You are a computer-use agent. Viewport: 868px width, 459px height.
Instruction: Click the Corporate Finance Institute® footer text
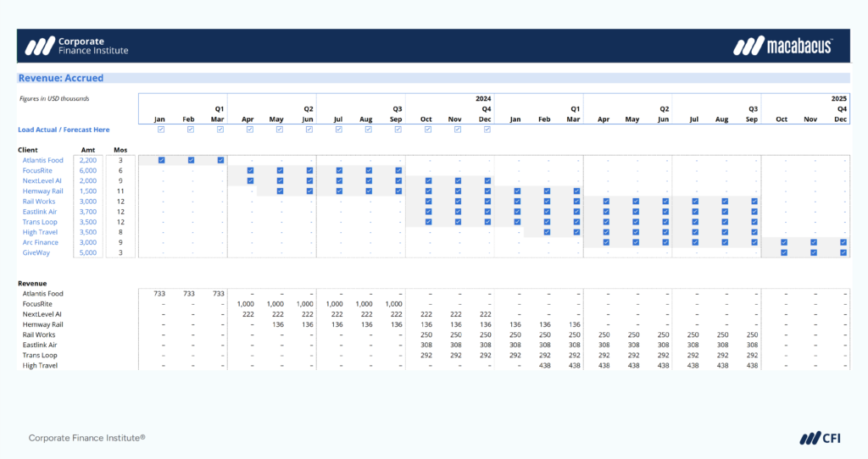(x=87, y=438)
